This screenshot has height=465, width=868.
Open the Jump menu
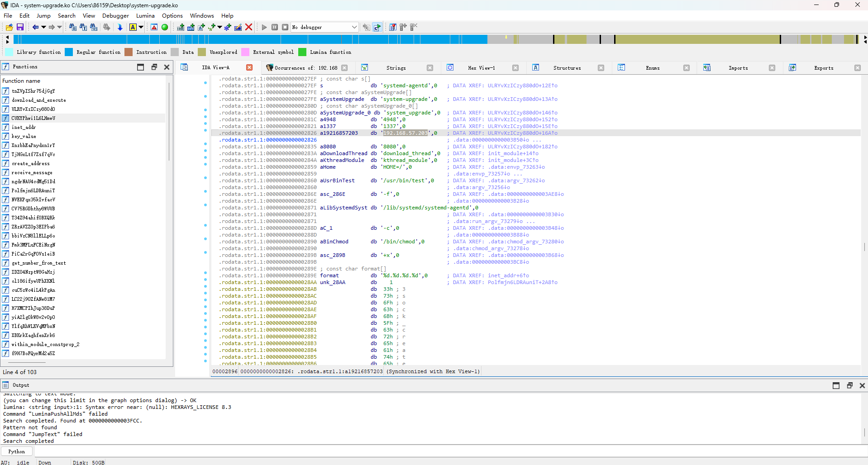[43, 15]
